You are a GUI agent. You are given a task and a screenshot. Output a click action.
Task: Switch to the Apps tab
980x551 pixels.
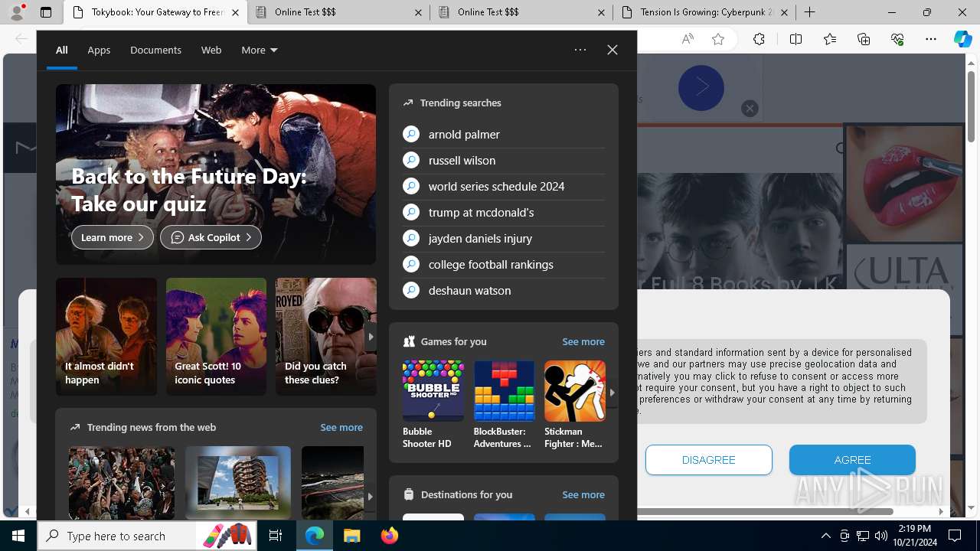coord(99,50)
